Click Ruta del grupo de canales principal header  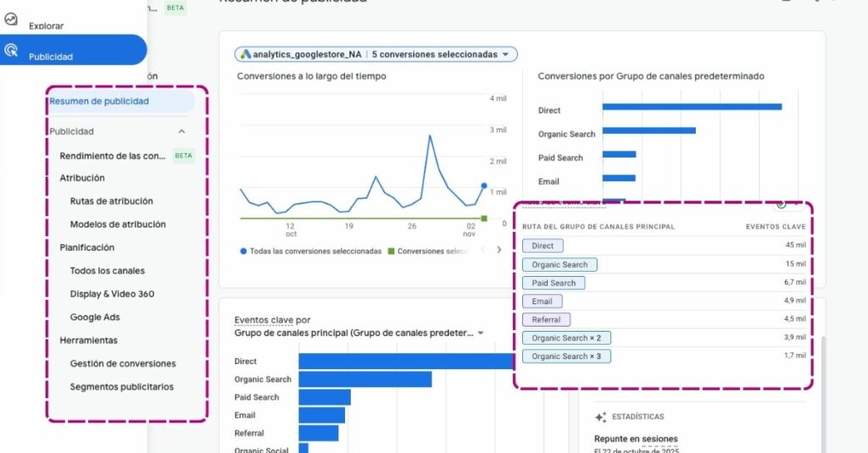[x=598, y=227]
